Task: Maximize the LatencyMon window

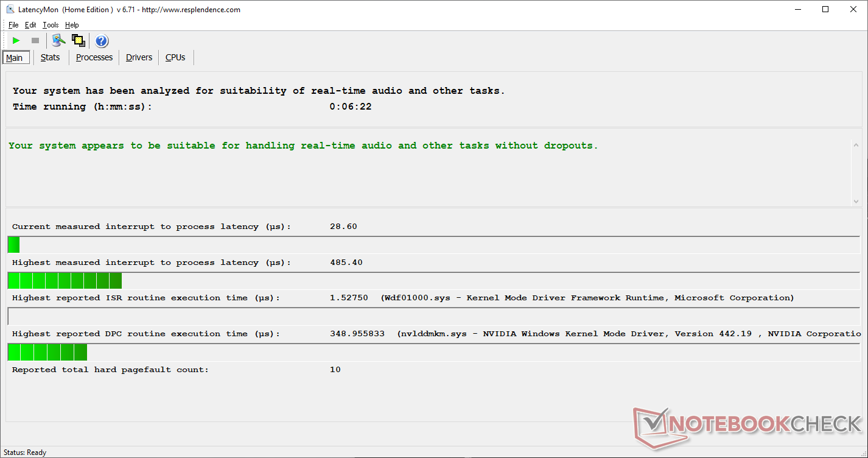Action: coord(826,9)
